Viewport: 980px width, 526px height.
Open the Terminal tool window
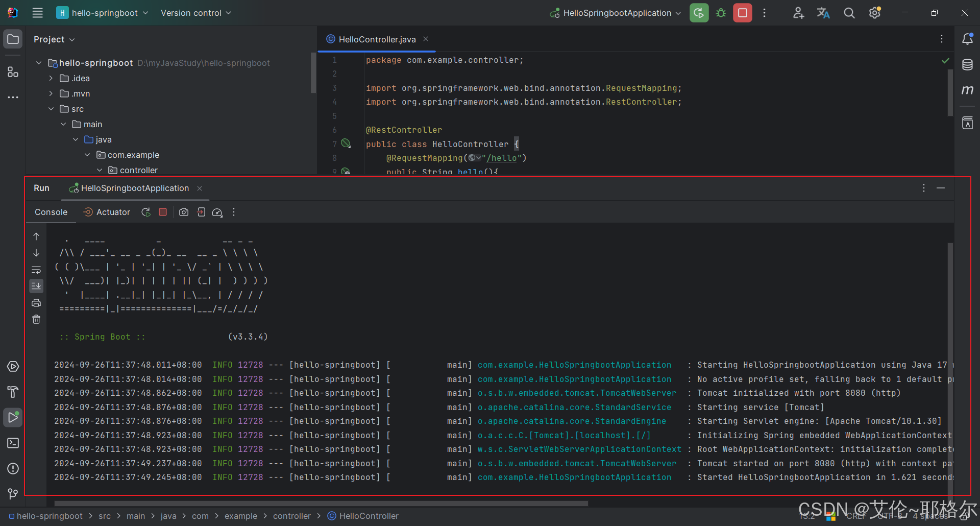click(13, 443)
